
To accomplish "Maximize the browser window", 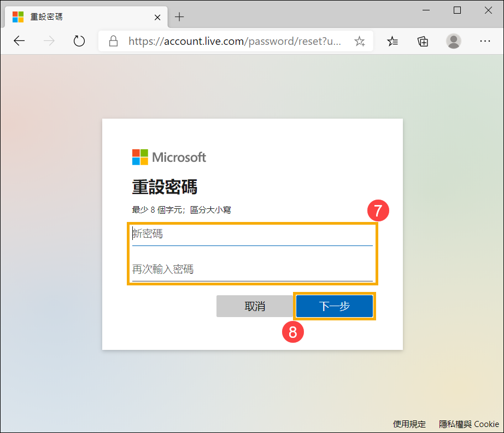I will tap(457, 10).
